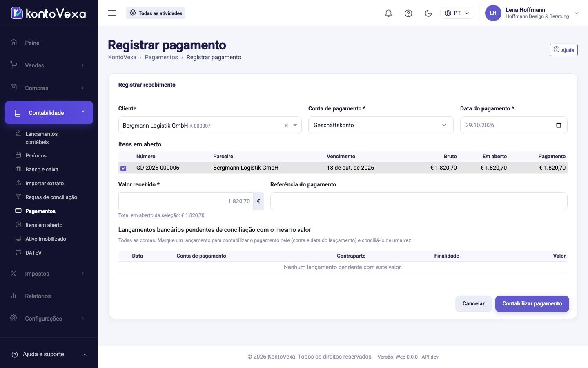Viewport: 588px width, 368px height.
Task: Uncheck invoice GD-2026-000006 checkbox
Action: pos(123,168)
